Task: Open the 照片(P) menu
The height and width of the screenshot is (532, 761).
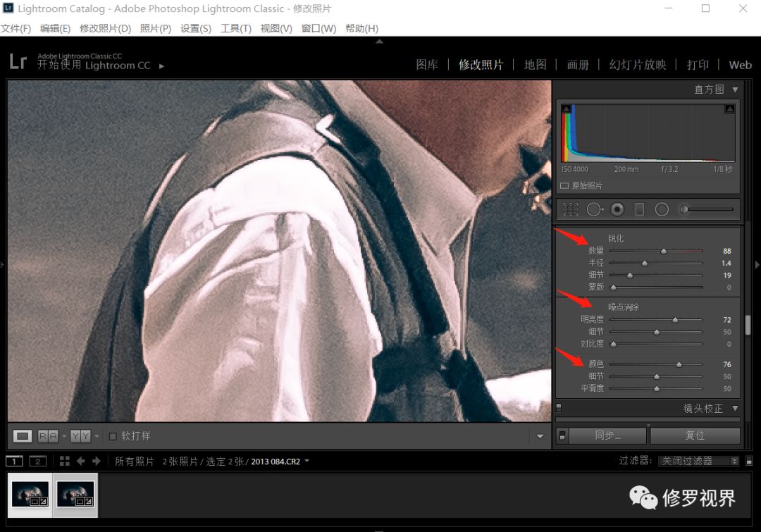Action: pyautogui.click(x=156, y=28)
